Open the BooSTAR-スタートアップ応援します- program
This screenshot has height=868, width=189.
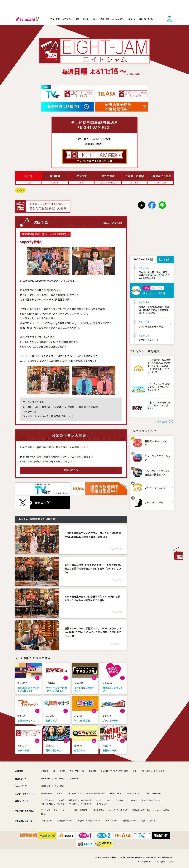28,678
